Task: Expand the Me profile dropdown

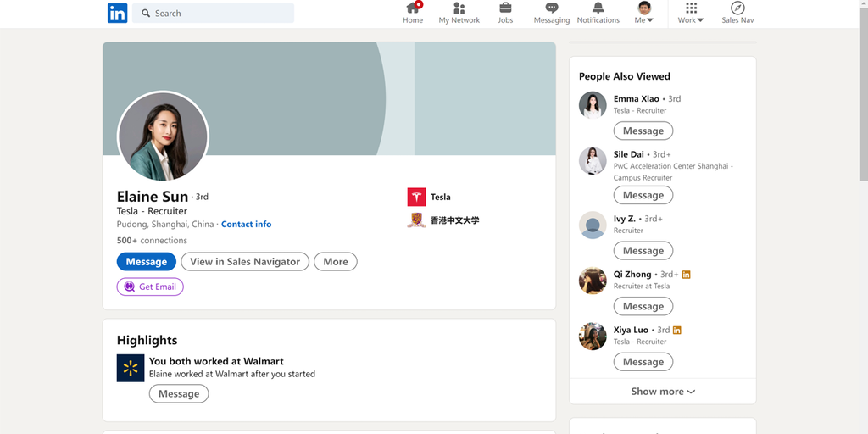Action: pos(644,14)
